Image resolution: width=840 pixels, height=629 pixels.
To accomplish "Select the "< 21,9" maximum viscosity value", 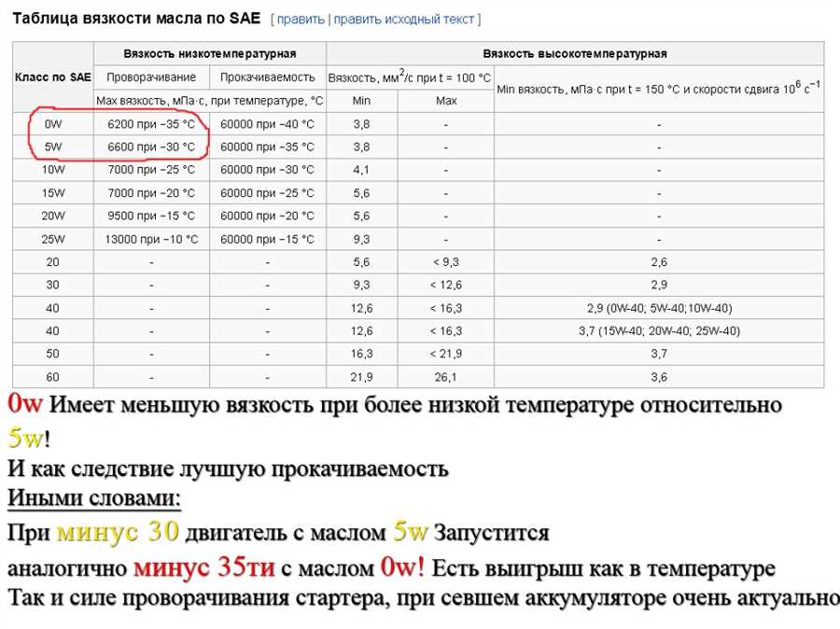I will 446,354.
